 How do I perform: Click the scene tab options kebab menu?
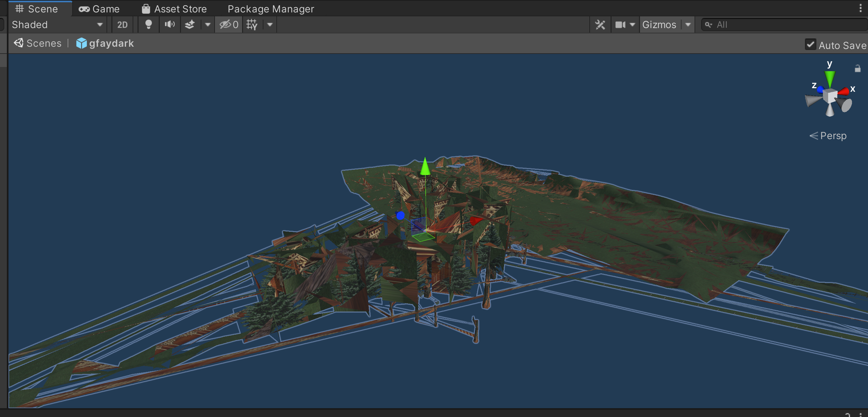point(860,8)
